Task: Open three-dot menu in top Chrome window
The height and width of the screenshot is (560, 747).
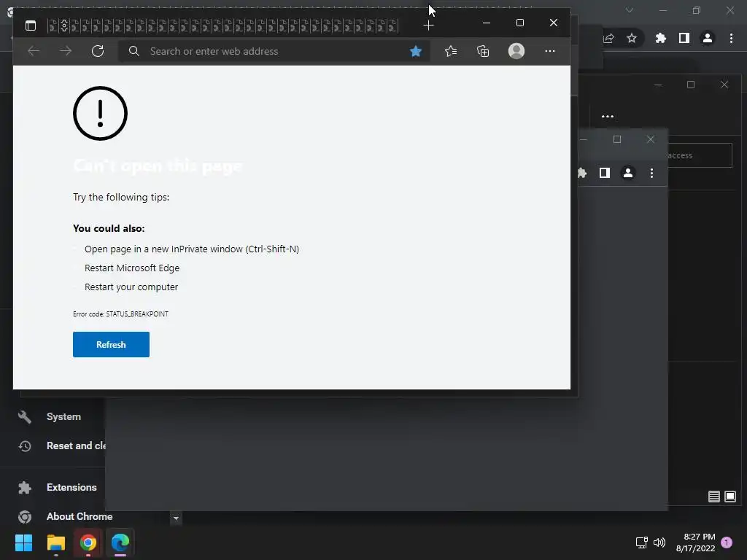Action: click(x=731, y=38)
